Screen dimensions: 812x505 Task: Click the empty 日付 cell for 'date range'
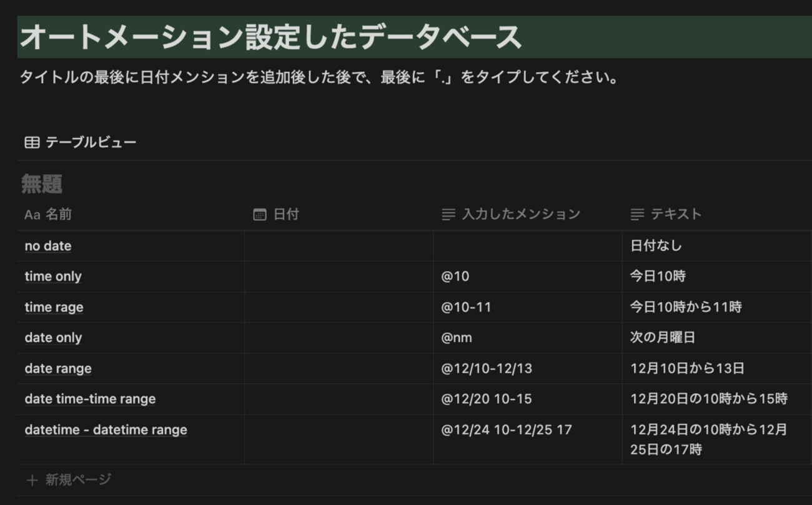pyautogui.click(x=339, y=368)
